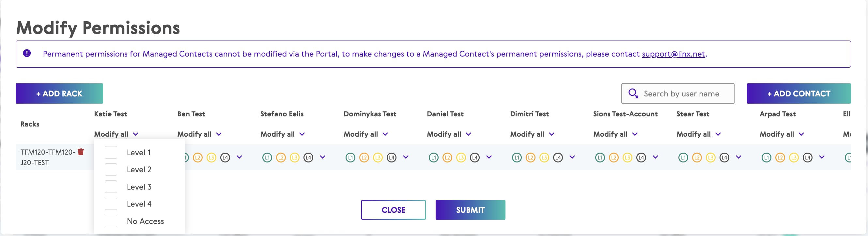Check the Level 3 checkbox

(111, 187)
